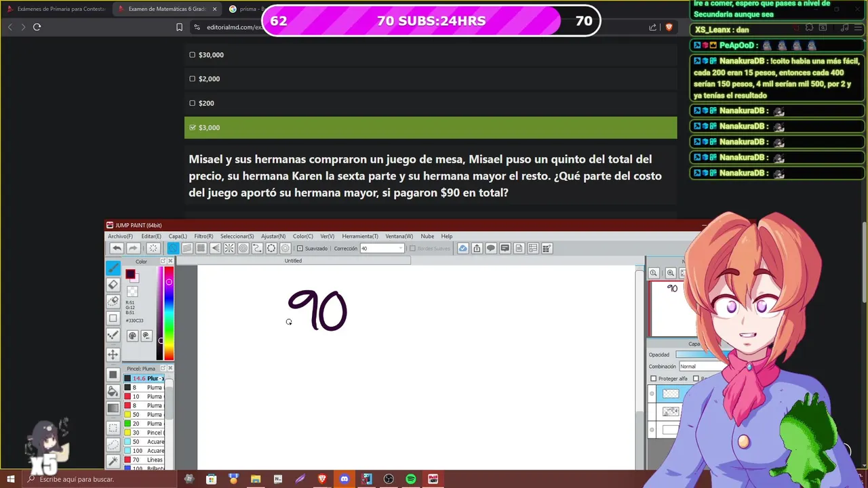Screen dimensions: 868x488
Task: Click the rainbow hue bar
Action: tap(169, 313)
